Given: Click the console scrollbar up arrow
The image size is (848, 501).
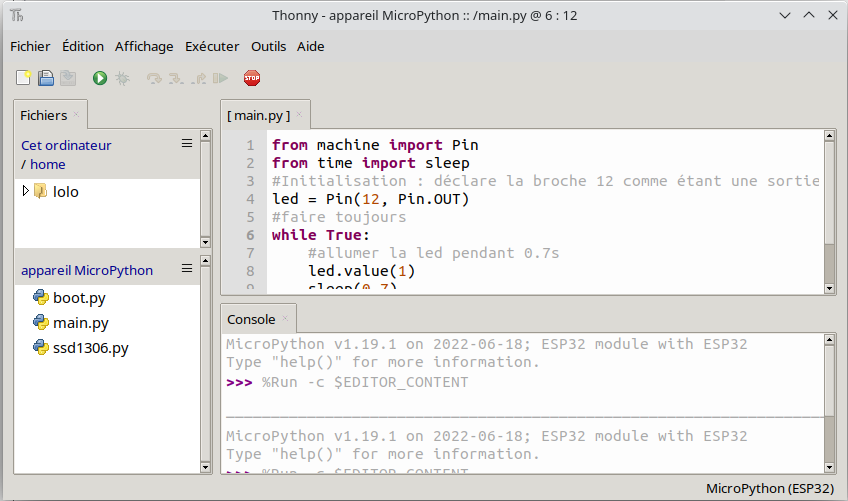Looking at the screenshot, I should point(829,340).
